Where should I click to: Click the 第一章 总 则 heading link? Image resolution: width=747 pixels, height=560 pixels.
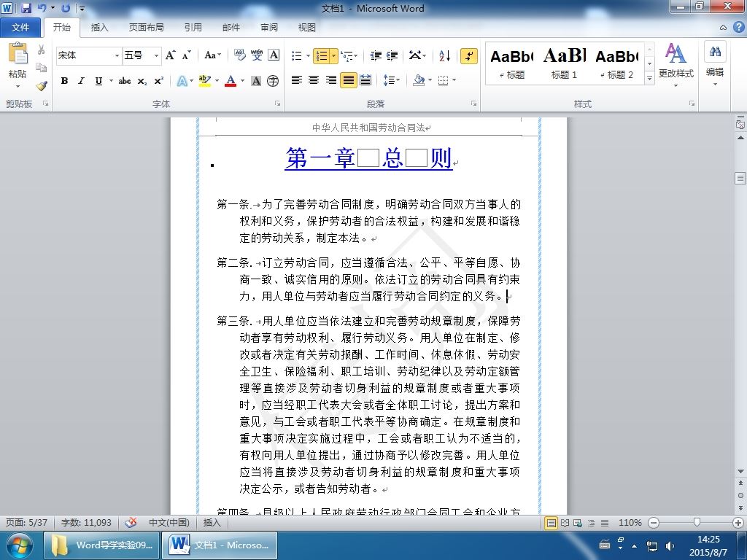pyautogui.click(x=368, y=158)
